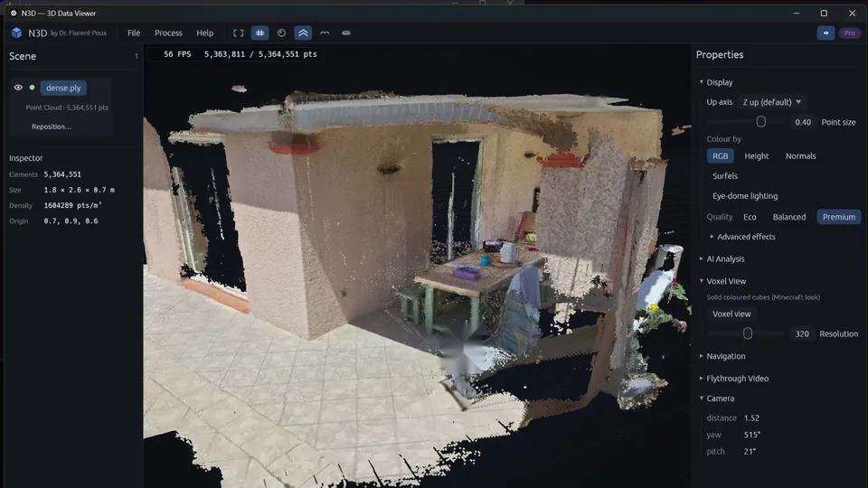
Task: Open the Up axis dropdown
Action: tap(772, 102)
